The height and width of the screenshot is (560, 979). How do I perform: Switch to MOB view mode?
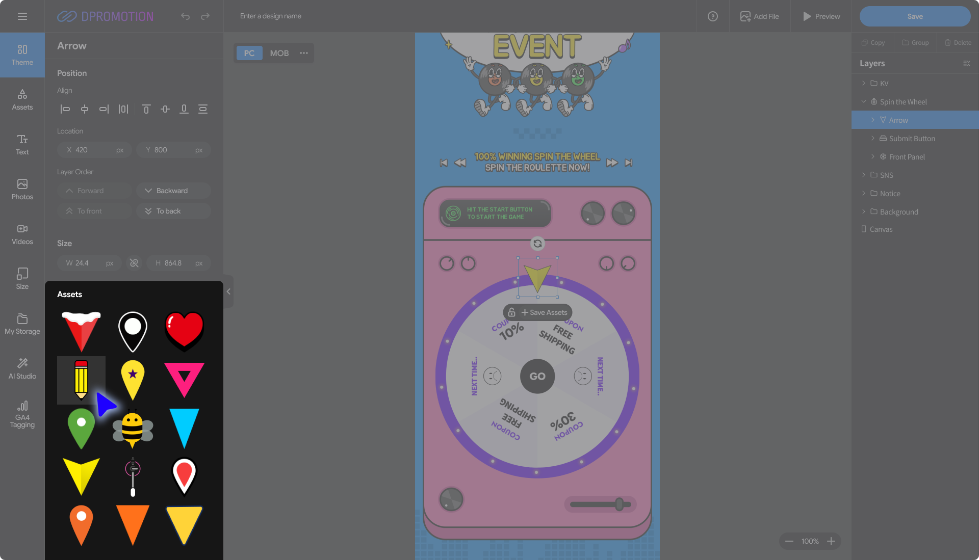pos(279,53)
